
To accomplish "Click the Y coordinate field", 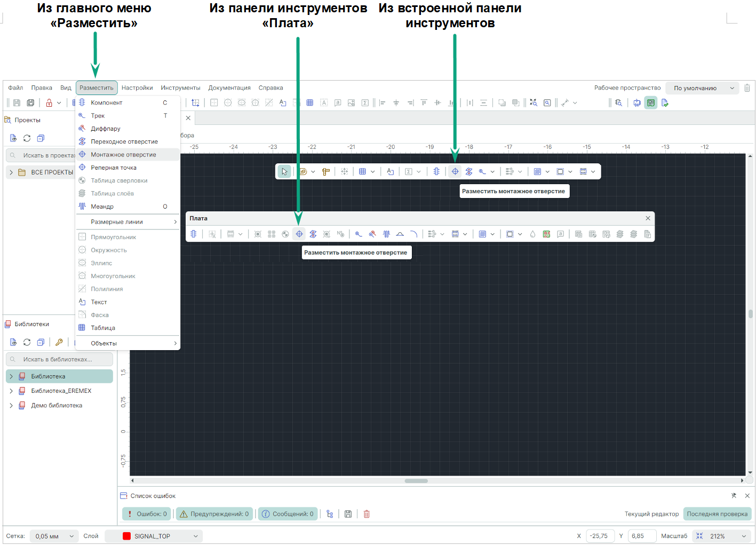I will tap(642, 536).
